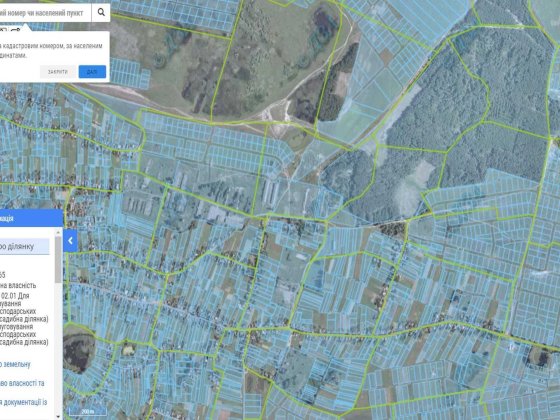Image resolution: width=560 pixels, height=420 pixels.
Task: Open the highlighted 'ділянку' tab
Action: point(24,246)
